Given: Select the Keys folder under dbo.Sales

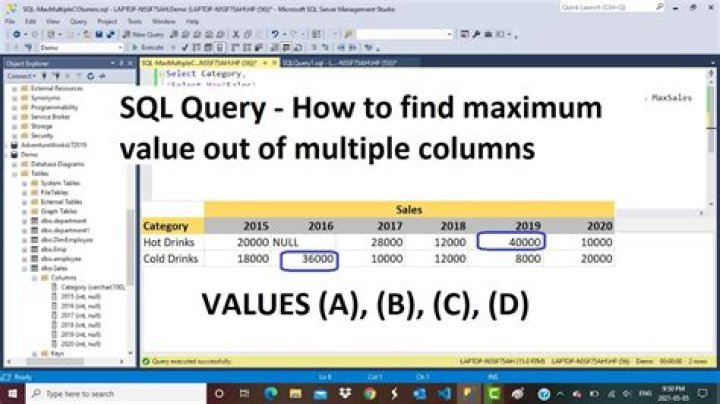Looking at the screenshot, I should coord(57,354).
